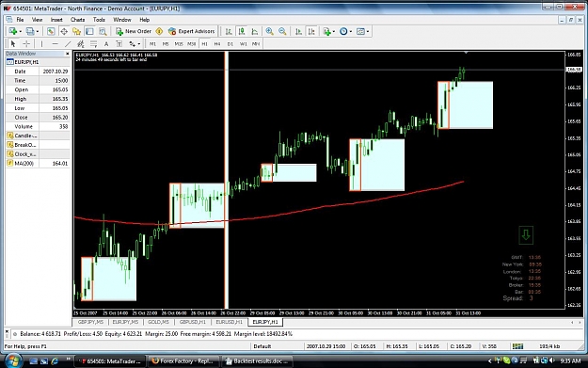
Task: Open the Strategy Tester icon
Action: click(103, 31)
